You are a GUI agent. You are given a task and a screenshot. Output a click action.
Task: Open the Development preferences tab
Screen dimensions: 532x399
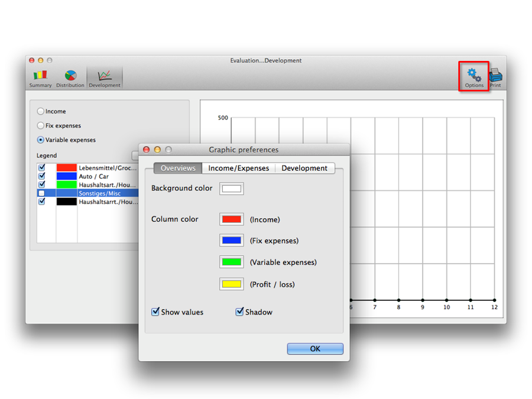304,168
